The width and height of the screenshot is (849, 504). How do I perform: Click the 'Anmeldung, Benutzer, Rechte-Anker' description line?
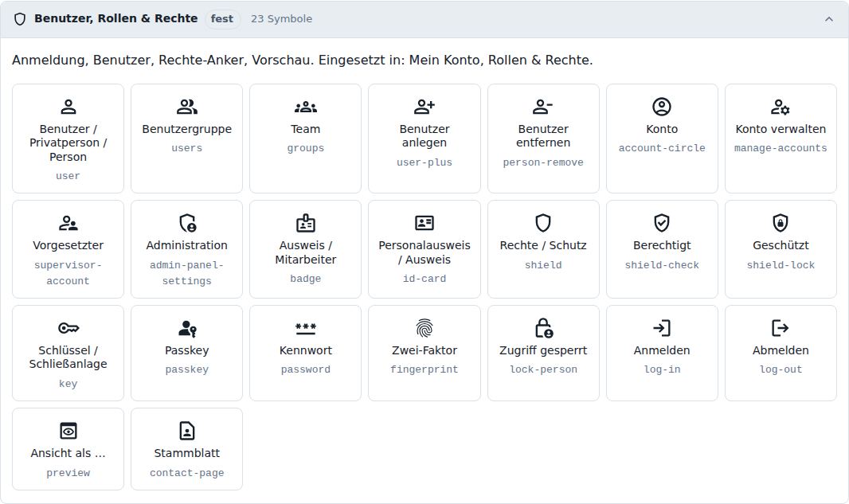[302, 60]
